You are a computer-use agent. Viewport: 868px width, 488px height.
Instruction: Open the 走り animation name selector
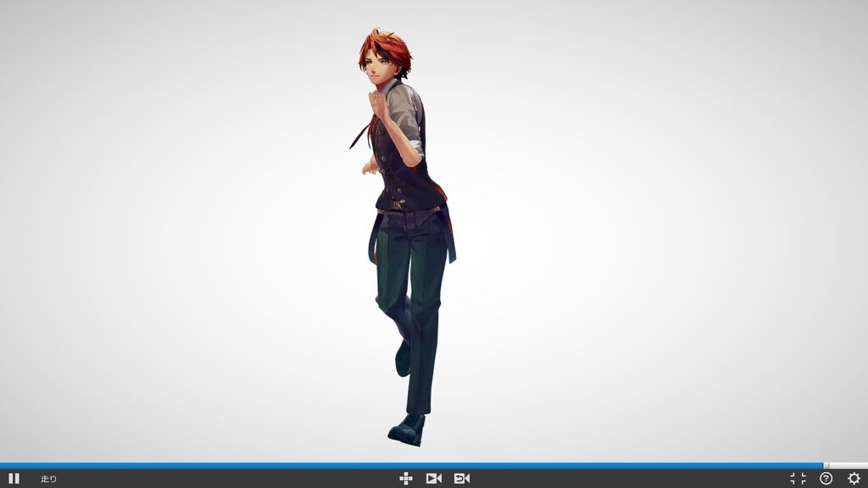tap(48, 480)
